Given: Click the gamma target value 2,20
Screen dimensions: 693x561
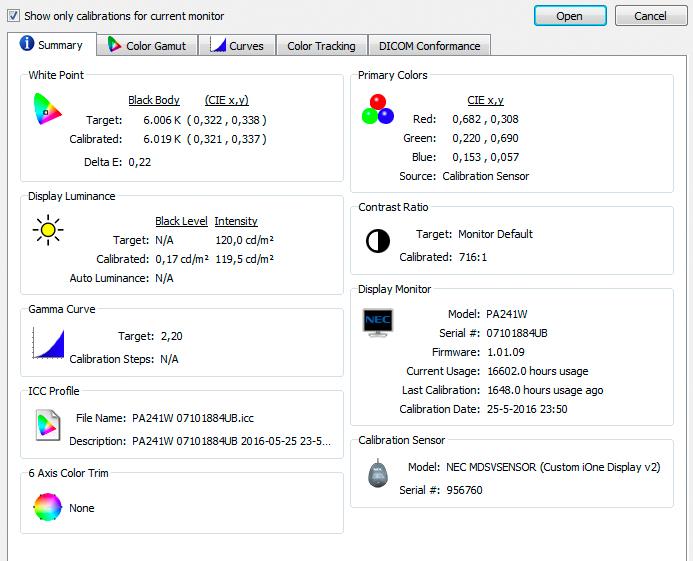Looking at the screenshot, I should click(x=171, y=336).
